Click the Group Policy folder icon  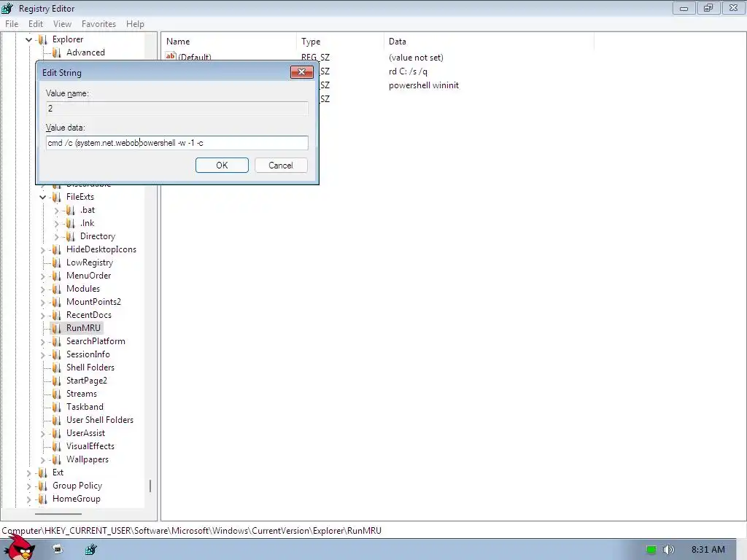click(42, 486)
